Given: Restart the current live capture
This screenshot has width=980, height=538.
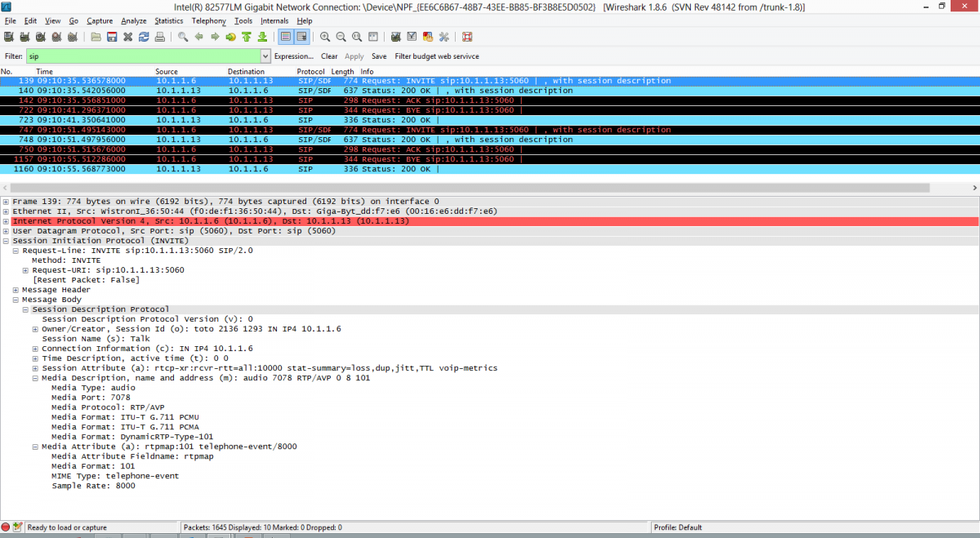Looking at the screenshot, I should coord(73,37).
